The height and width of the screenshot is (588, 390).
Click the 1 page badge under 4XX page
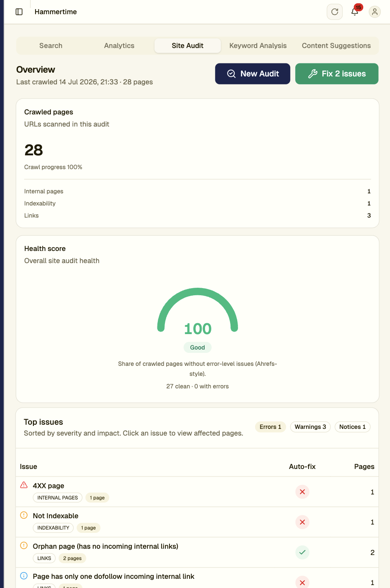[97, 498]
